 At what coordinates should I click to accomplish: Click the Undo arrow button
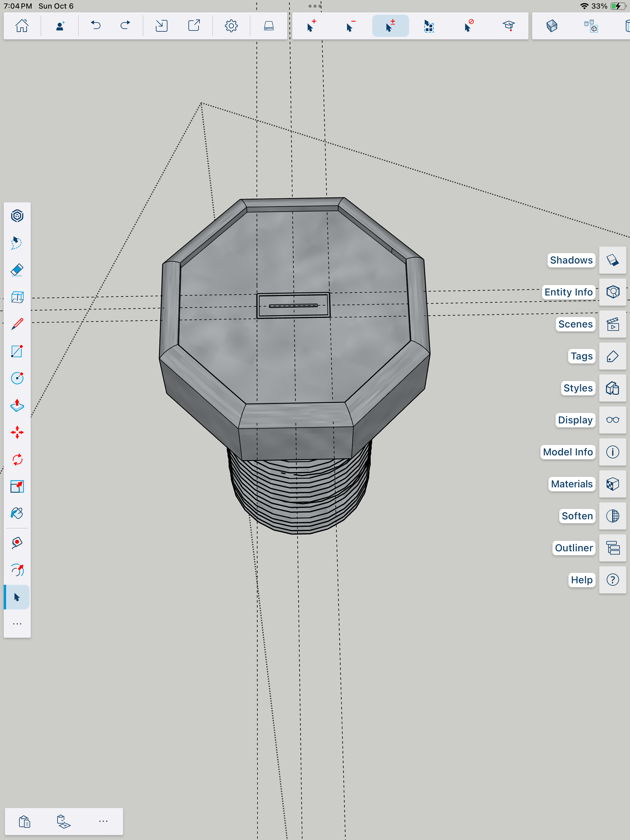(96, 26)
